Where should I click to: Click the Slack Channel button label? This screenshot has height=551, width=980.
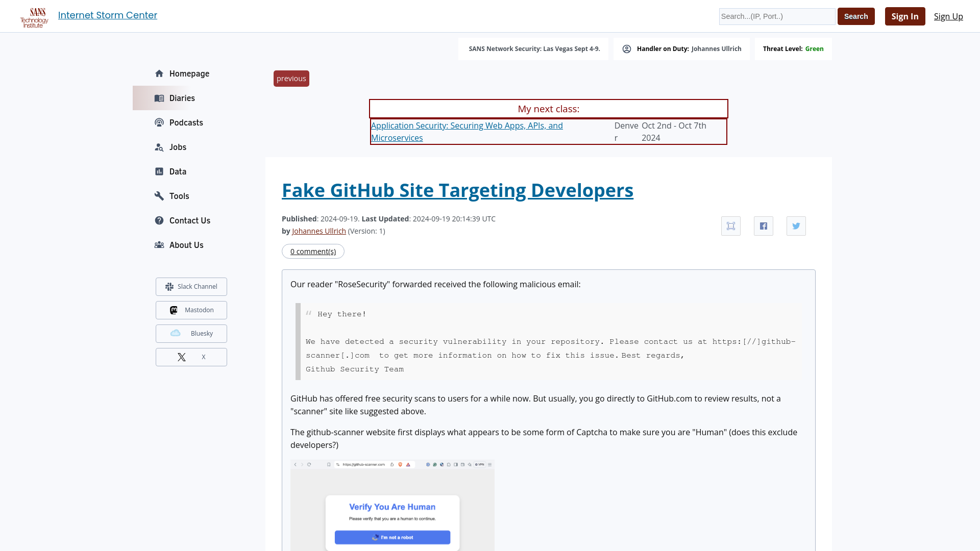click(198, 287)
